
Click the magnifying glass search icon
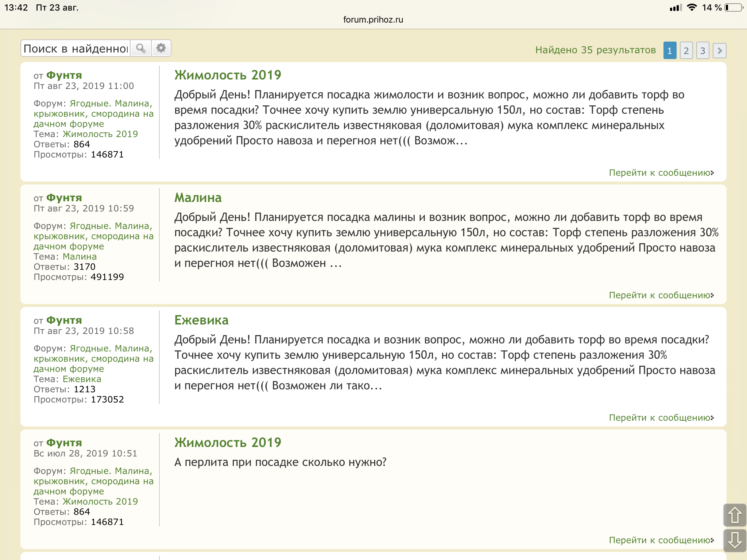(141, 48)
